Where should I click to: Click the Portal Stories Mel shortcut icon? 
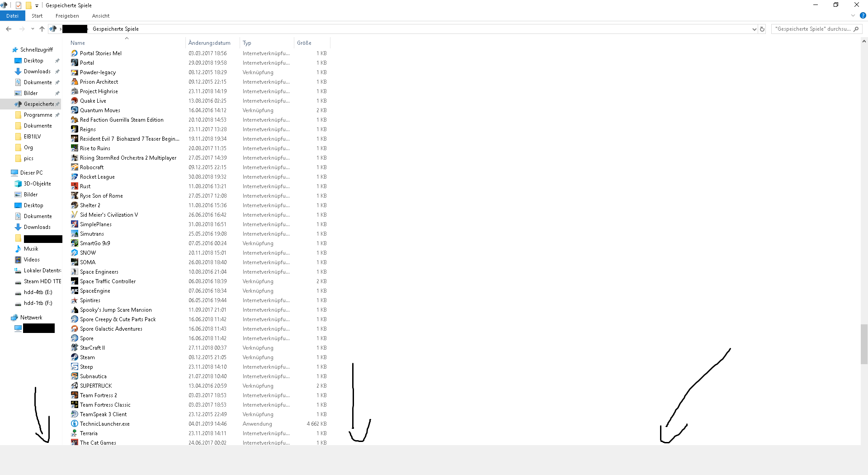click(x=75, y=53)
